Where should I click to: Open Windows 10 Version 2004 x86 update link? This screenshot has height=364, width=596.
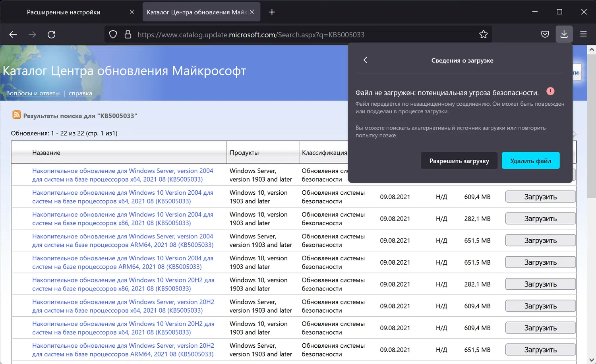point(123,219)
